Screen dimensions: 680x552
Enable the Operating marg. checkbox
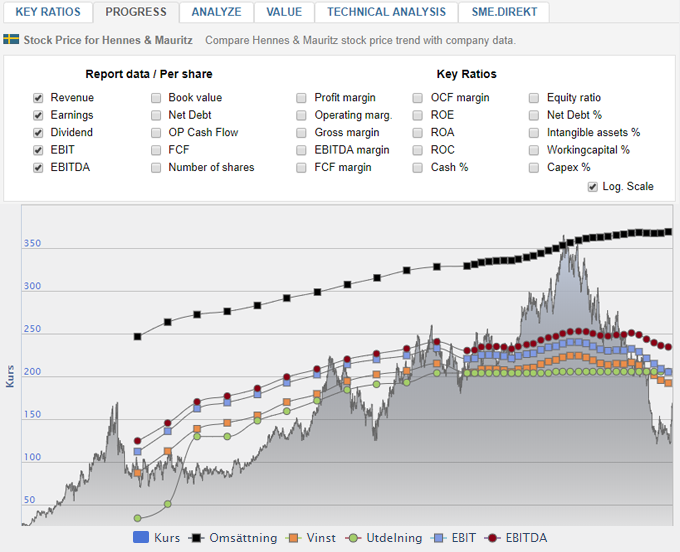(301, 115)
